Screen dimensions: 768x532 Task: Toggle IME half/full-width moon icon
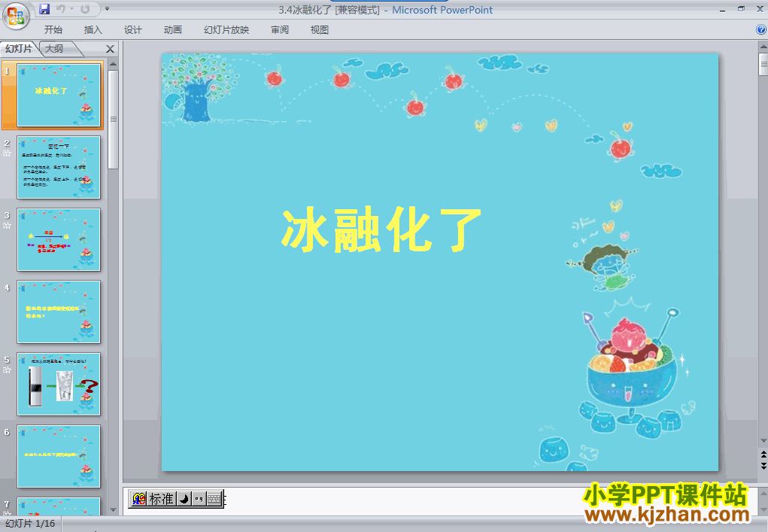pyautogui.click(x=184, y=499)
